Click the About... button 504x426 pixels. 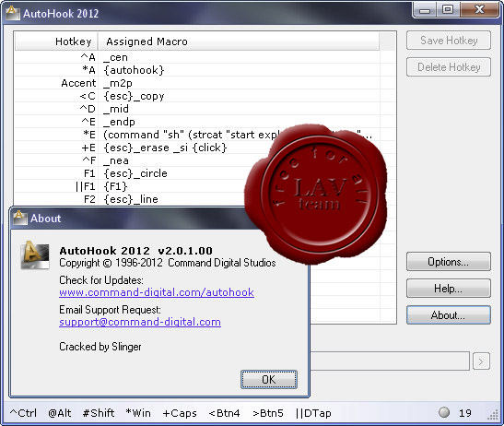449,315
